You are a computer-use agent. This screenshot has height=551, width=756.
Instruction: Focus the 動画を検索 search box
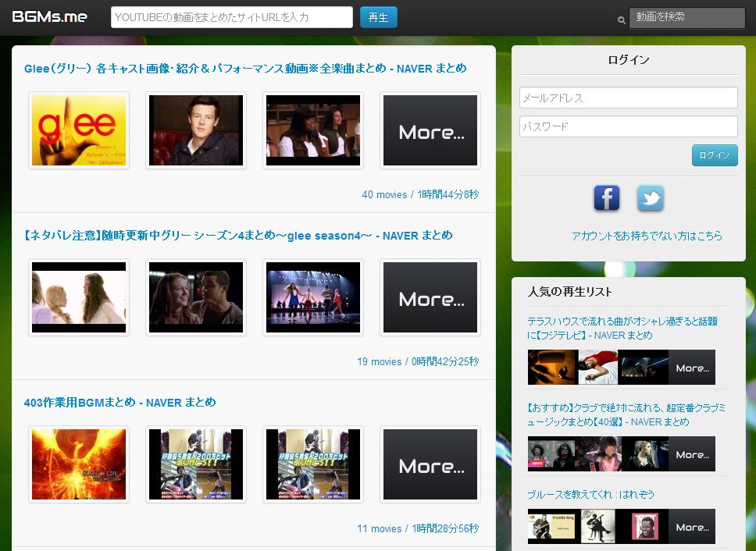pyautogui.click(x=687, y=17)
